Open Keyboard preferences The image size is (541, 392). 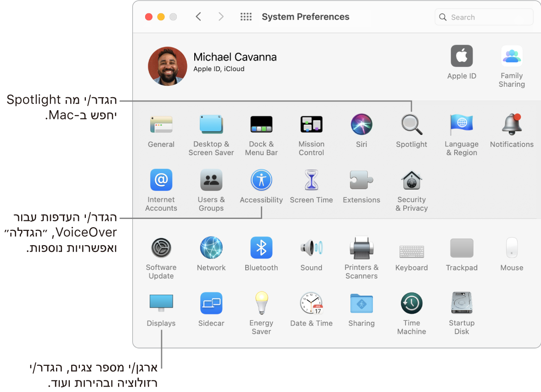(x=411, y=252)
